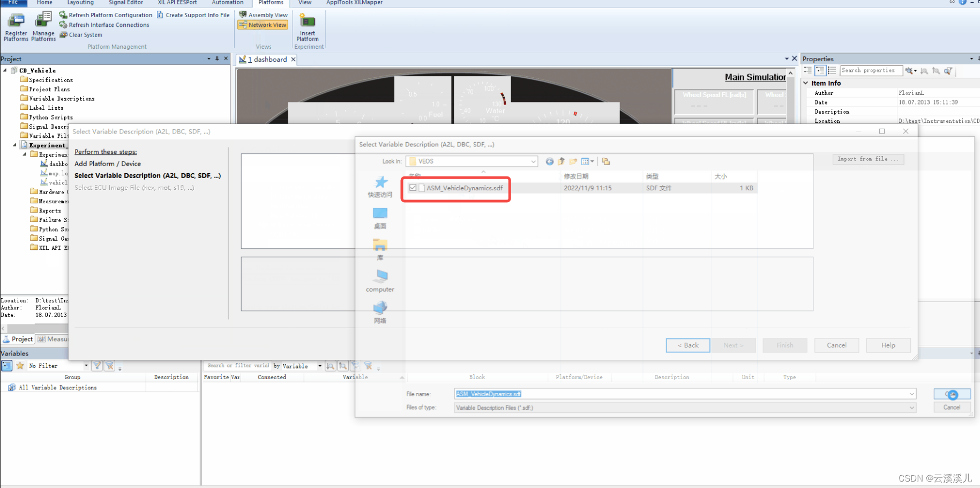
Task: Select Specifications folder in project tree
Action: pyautogui.click(x=51, y=80)
